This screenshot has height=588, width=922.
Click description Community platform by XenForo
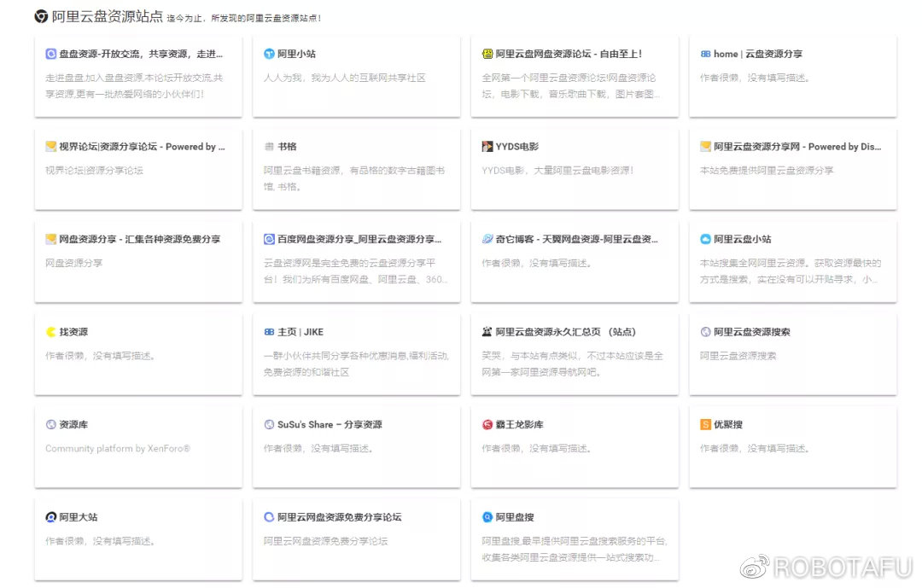118,449
